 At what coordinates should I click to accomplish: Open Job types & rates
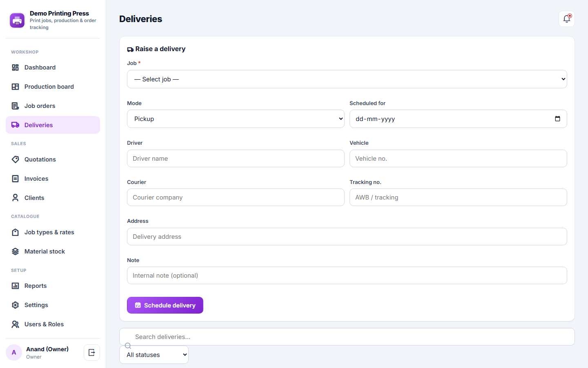coord(53,232)
